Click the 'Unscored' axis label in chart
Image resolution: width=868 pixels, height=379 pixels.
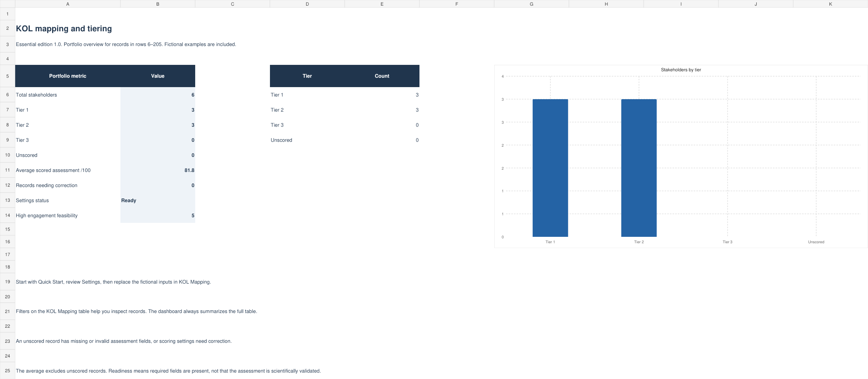pos(816,242)
